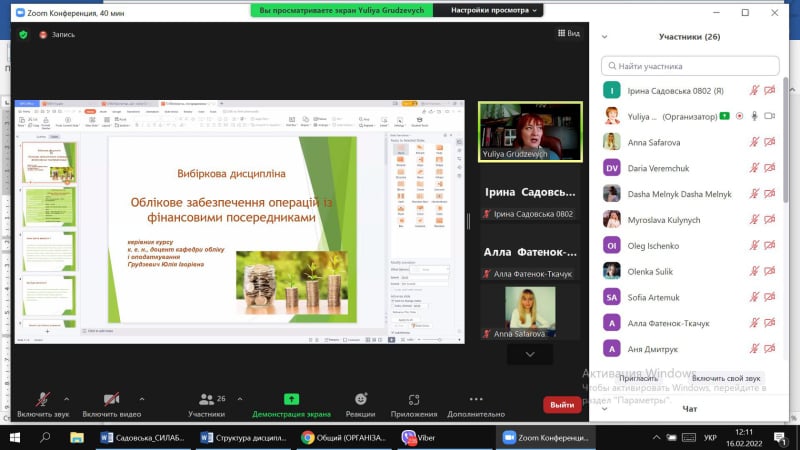Click the Включить звук microphone icon
This screenshot has height=450, width=800.
[x=42, y=398]
